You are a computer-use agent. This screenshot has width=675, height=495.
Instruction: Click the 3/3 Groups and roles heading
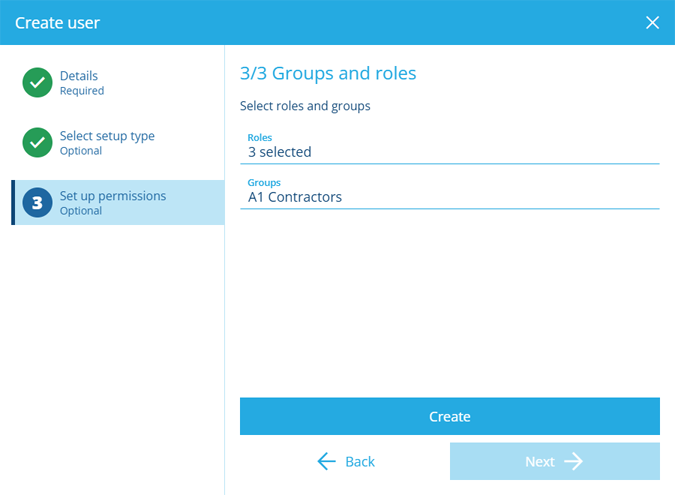coord(328,73)
